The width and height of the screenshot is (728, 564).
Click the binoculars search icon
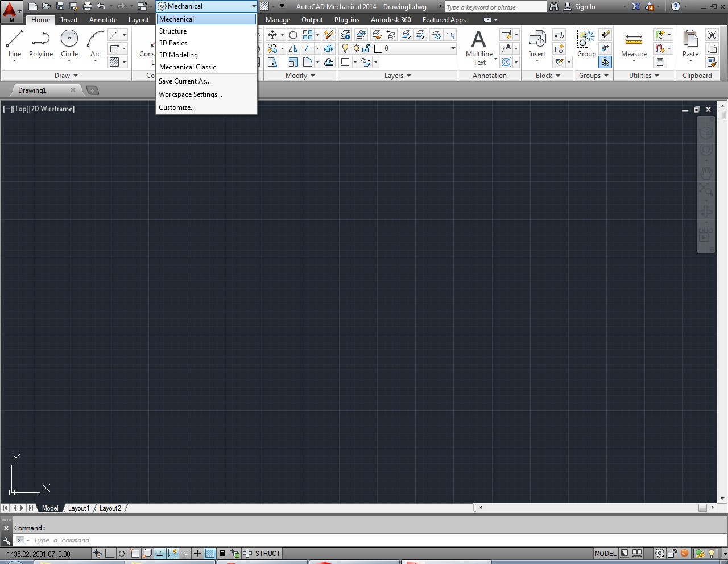click(554, 6)
